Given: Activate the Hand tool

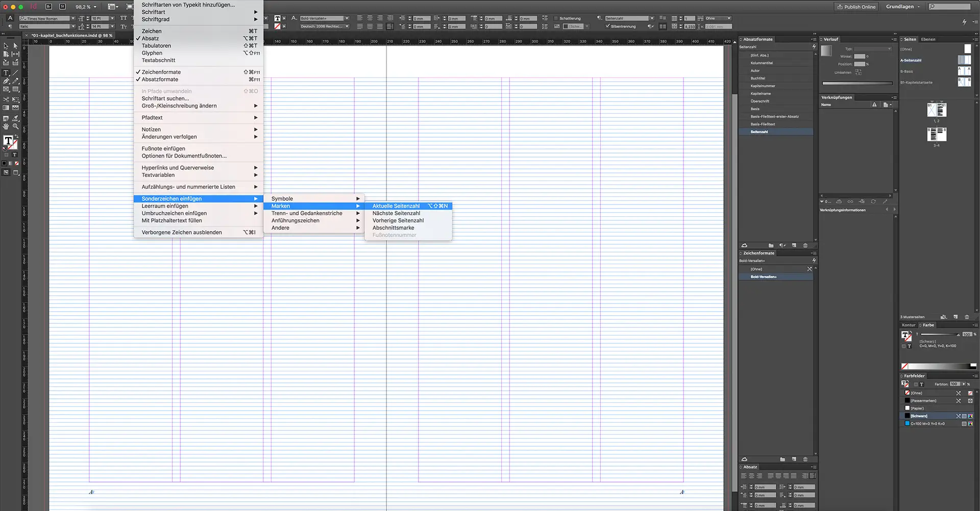Looking at the screenshot, I should tap(6, 126).
